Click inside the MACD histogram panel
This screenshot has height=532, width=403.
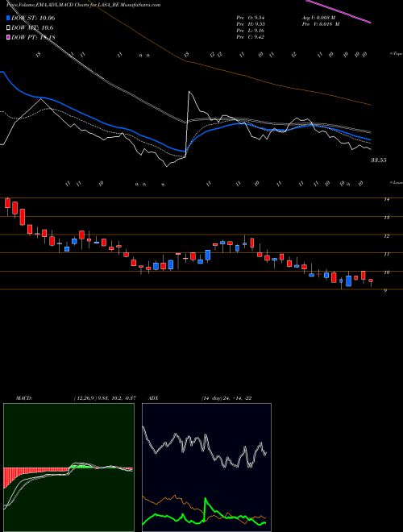[x=69, y=467]
